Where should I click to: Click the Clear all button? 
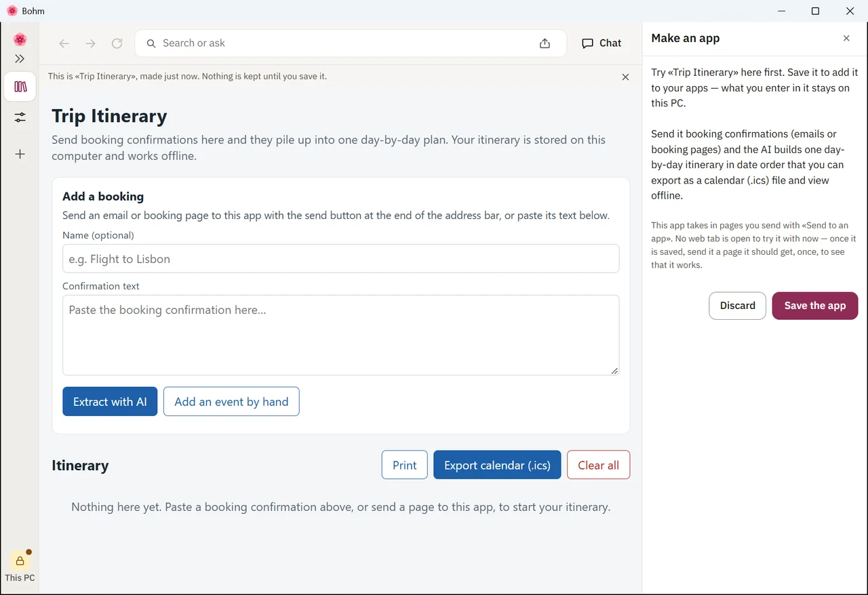point(598,465)
